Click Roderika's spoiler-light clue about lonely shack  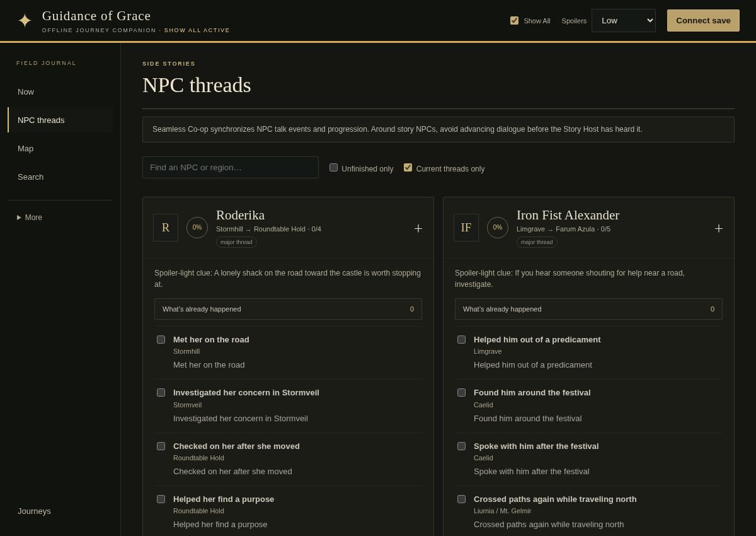(x=288, y=279)
